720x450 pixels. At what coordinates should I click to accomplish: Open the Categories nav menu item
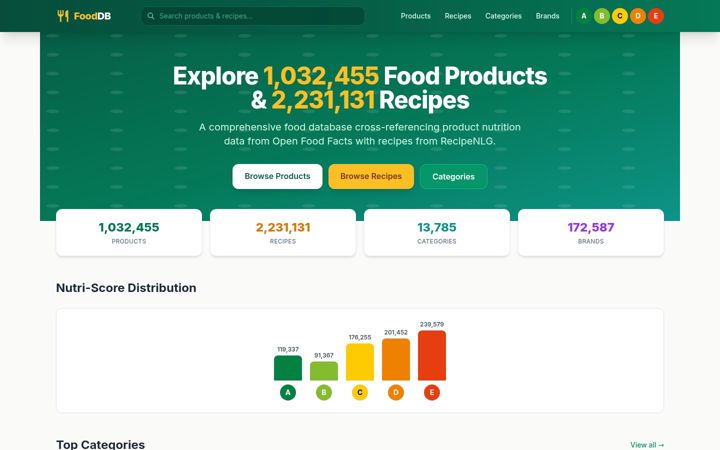point(503,16)
